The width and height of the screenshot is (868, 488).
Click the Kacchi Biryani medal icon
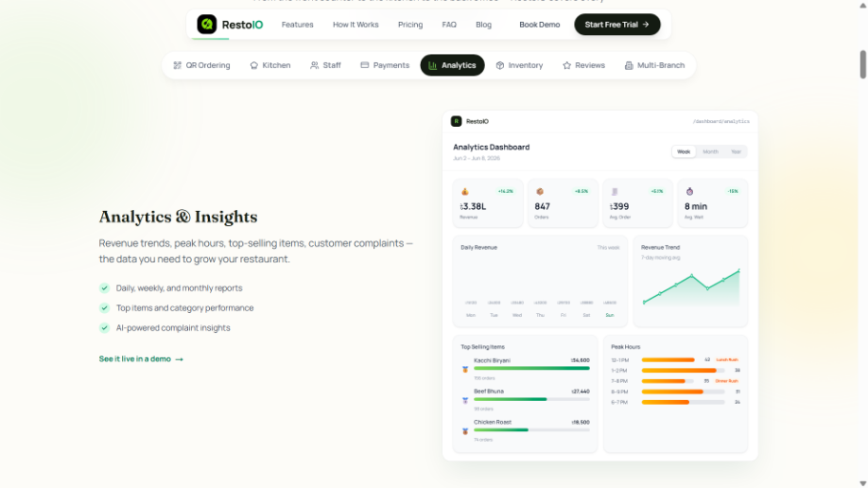click(465, 370)
